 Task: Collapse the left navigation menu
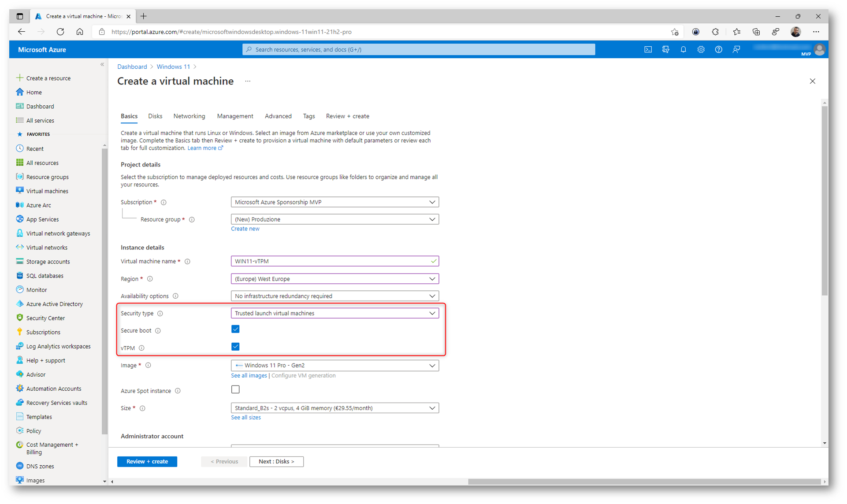(102, 64)
